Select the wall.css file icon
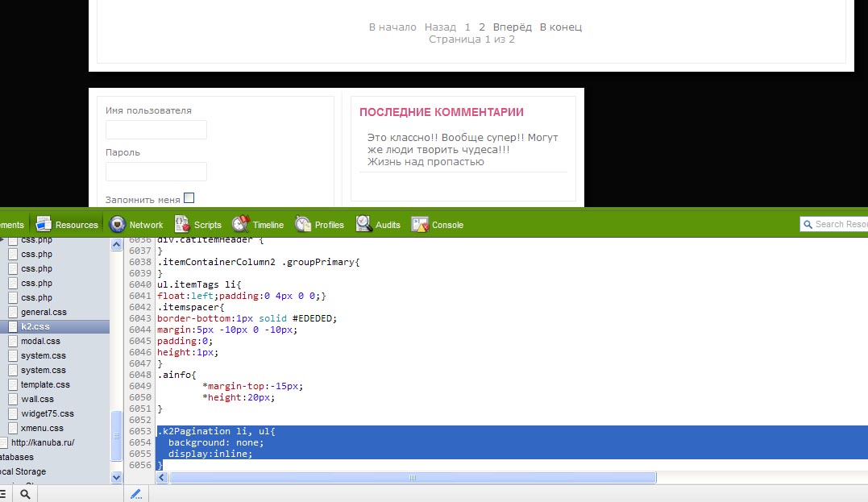 click(13, 399)
